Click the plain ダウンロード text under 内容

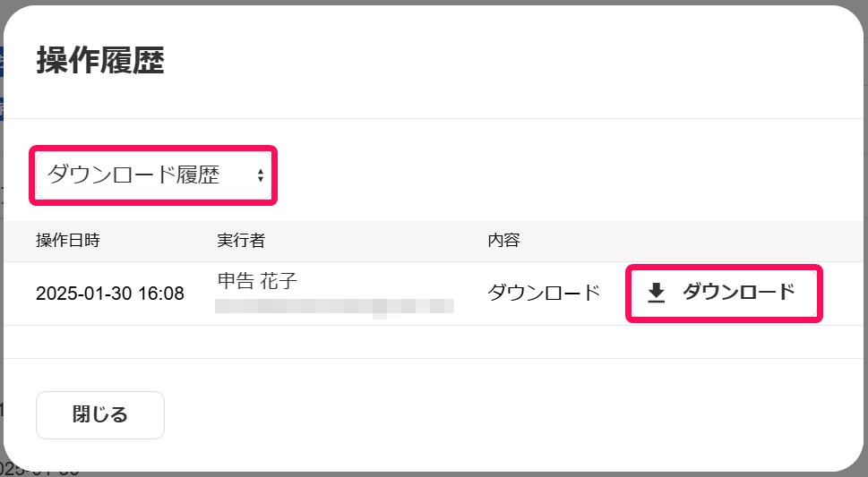pyautogui.click(x=543, y=293)
